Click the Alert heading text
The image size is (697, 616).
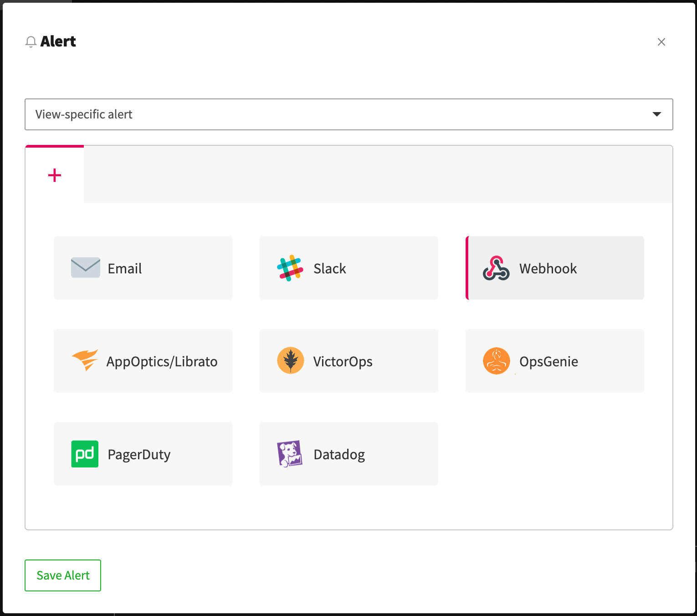[x=58, y=41]
